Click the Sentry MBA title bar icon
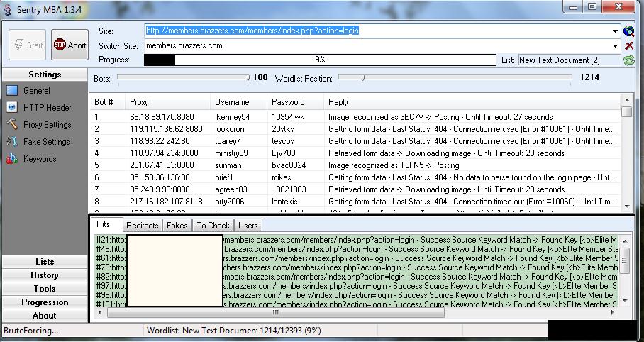This screenshot has width=644, height=342. (7, 9)
